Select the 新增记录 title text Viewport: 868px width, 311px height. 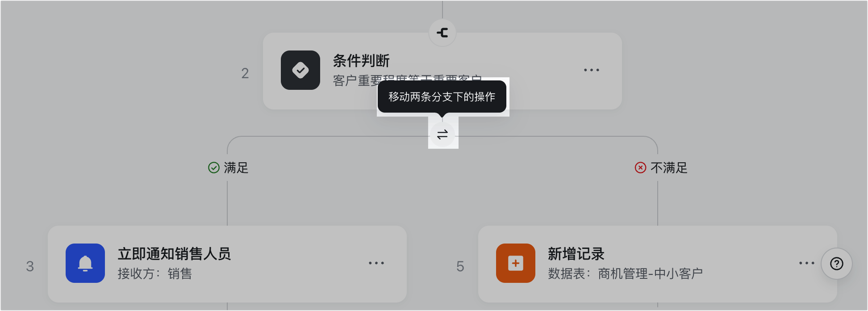(576, 254)
